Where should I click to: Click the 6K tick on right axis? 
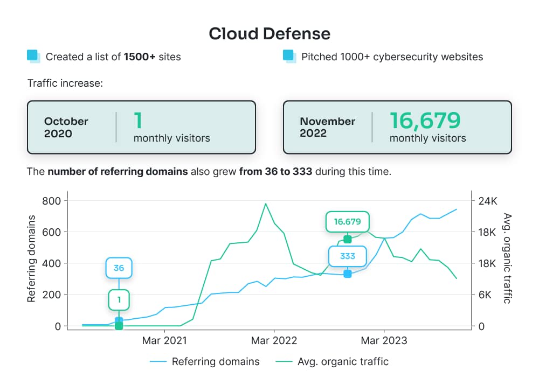[485, 295]
